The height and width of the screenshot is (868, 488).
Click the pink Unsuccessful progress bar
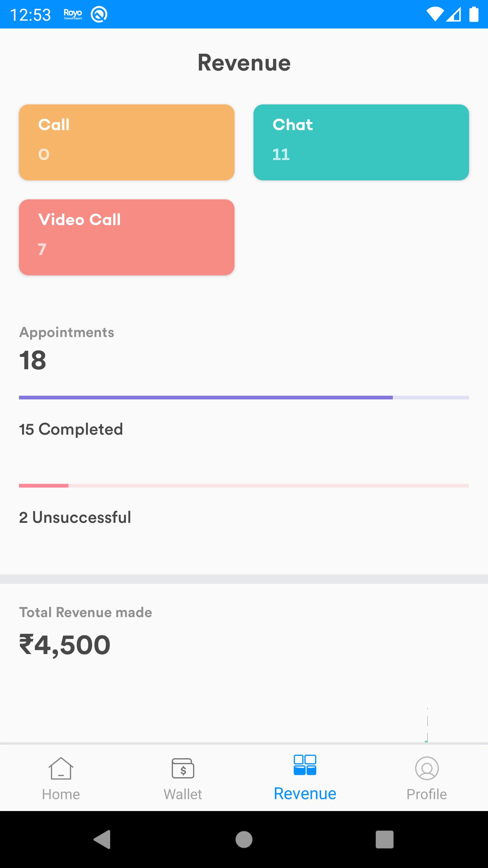click(x=244, y=486)
